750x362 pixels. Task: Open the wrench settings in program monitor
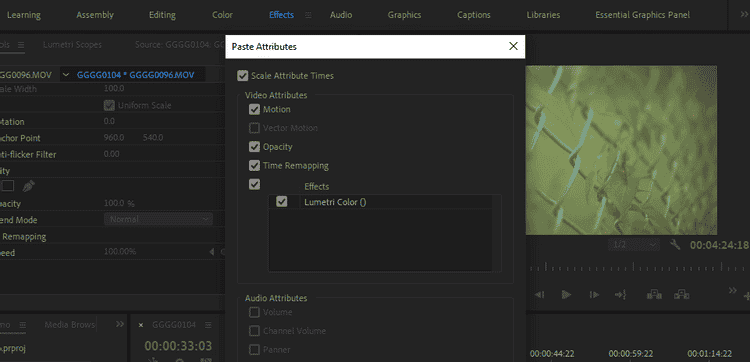[x=675, y=245]
